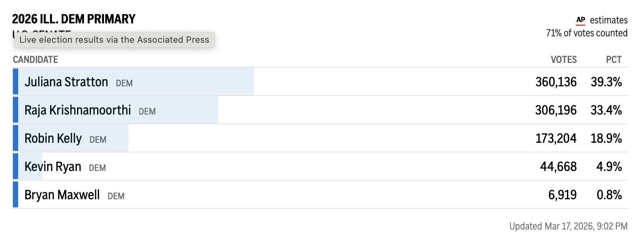
Task: Click Krishnamoorthi's 33.4% percentage
Action: pyautogui.click(x=606, y=110)
